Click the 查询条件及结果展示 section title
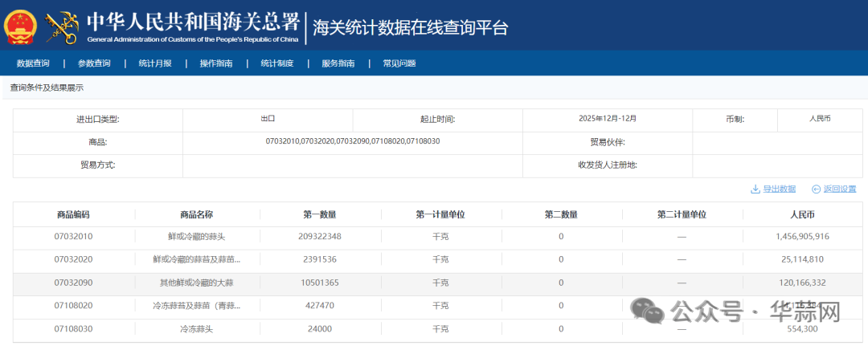 pyautogui.click(x=47, y=88)
